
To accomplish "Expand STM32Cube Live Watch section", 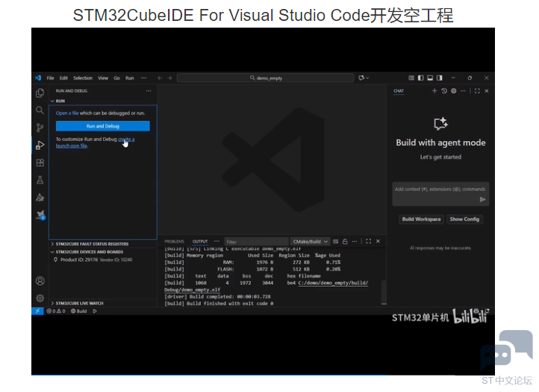I will point(103,303).
